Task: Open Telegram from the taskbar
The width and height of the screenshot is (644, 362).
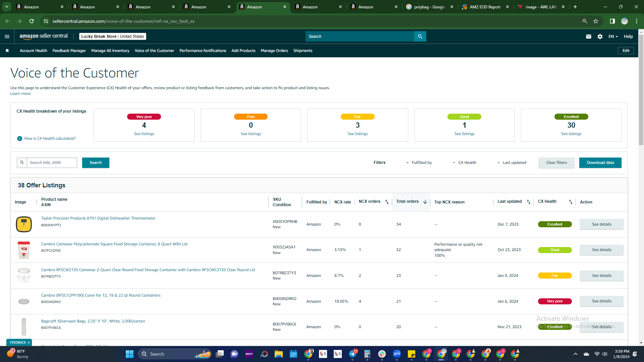Action: click(x=353, y=354)
